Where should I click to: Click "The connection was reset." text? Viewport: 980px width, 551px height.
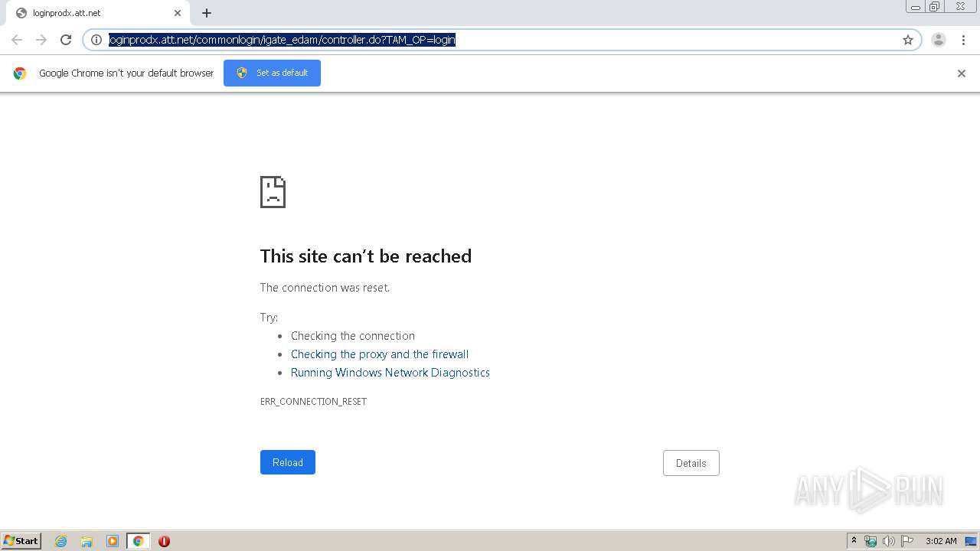(x=325, y=288)
